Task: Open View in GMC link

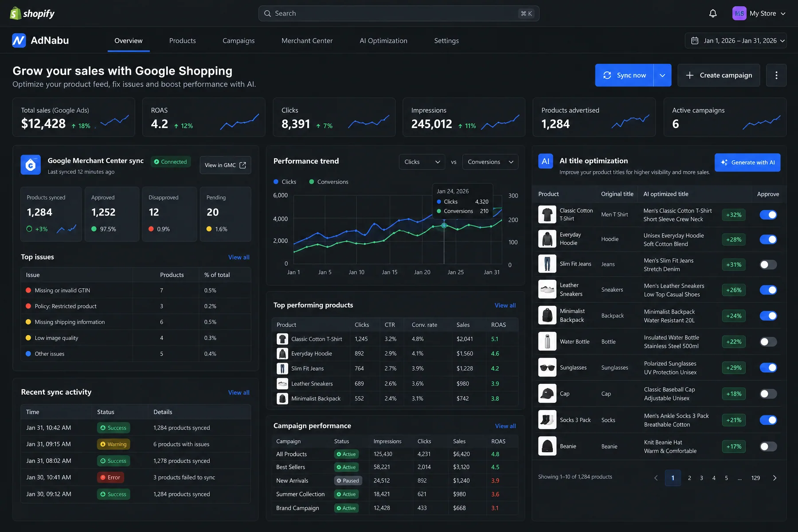Action: (225, 165)
